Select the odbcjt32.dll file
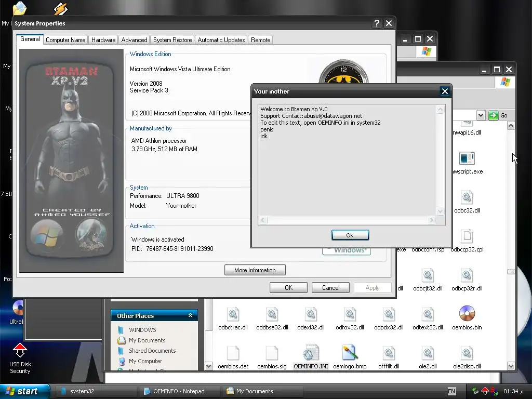Image resolution: width=532 pixels, height=399 pixels. [428, 279]
